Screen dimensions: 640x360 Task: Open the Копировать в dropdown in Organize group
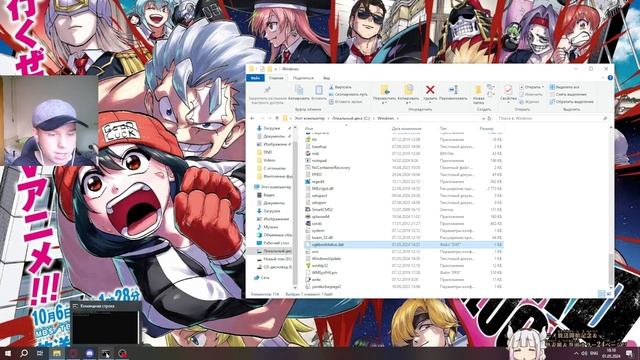coord(408,103)
